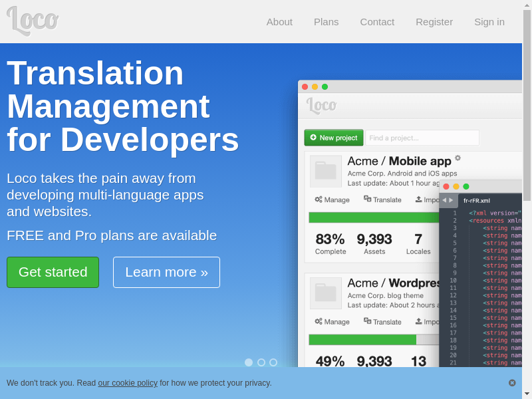Viewport: 532px width, 399px height.
Task: Click the Wordpress project folder icon
Action: [x=326, y=293]
